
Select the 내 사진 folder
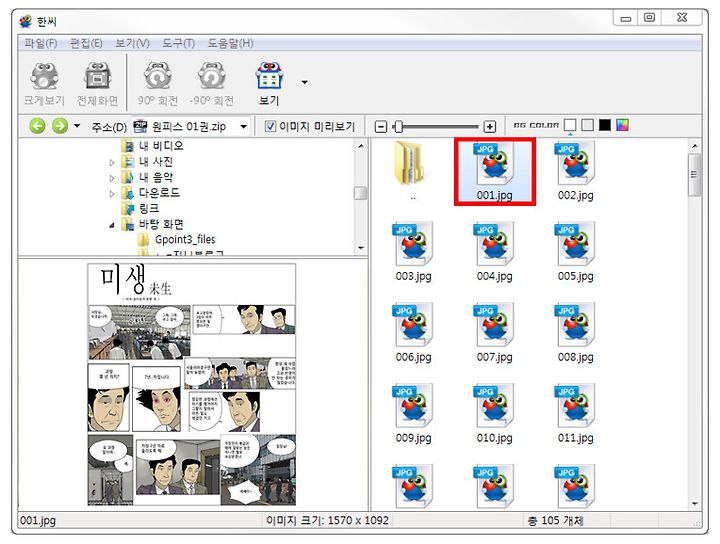point(156,162)
